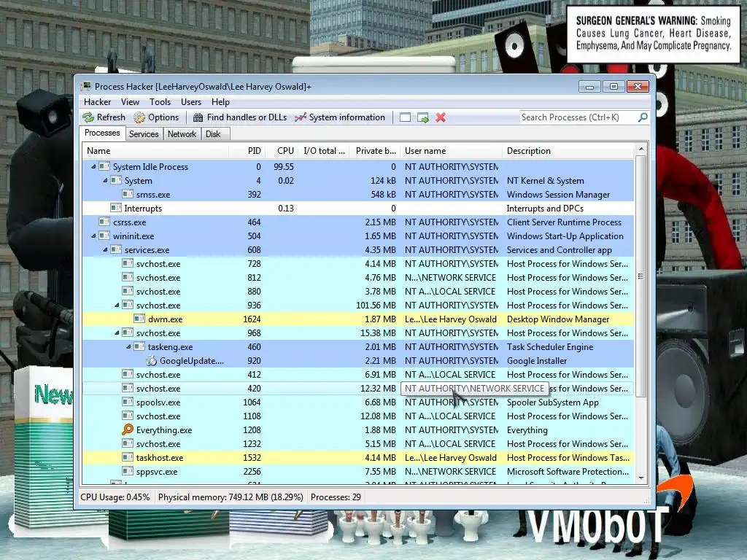The image size is (747, 560).
Task: Sort by the Name column header
Action: click(155, 150)
